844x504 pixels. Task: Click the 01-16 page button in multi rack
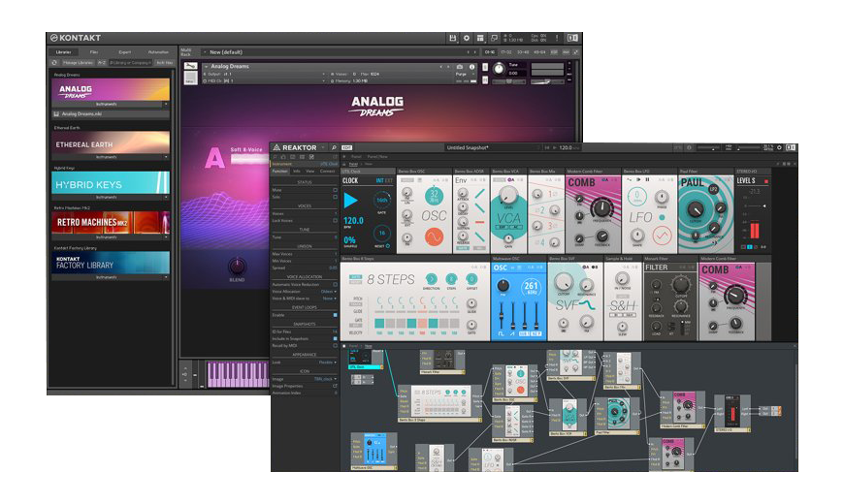point(489,52)
